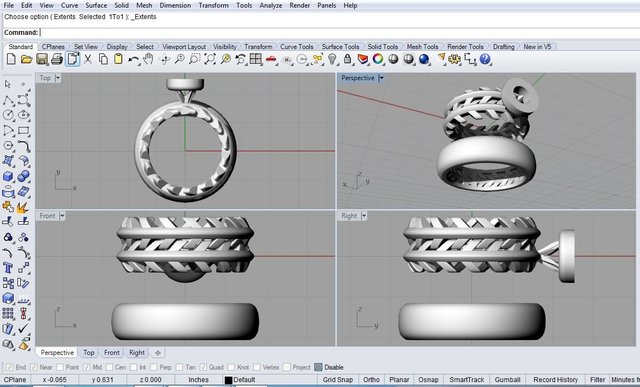Click Record History in the status bar
Screen dimensions: 640x387
[556, 380]
